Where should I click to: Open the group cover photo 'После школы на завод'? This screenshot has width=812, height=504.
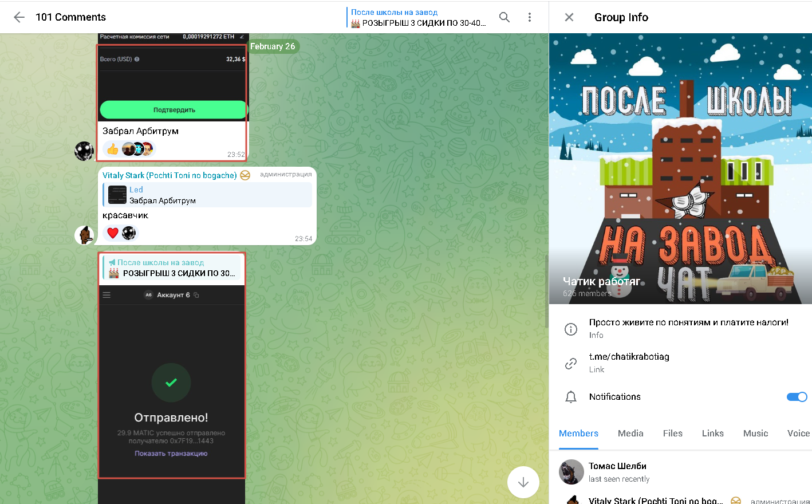[680, 168]
